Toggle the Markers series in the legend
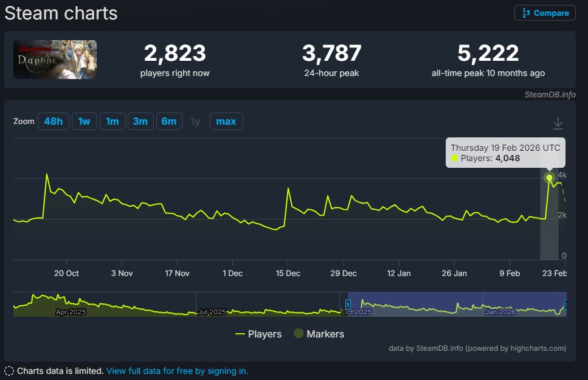588x380 pixels. [x=319, y=334]
